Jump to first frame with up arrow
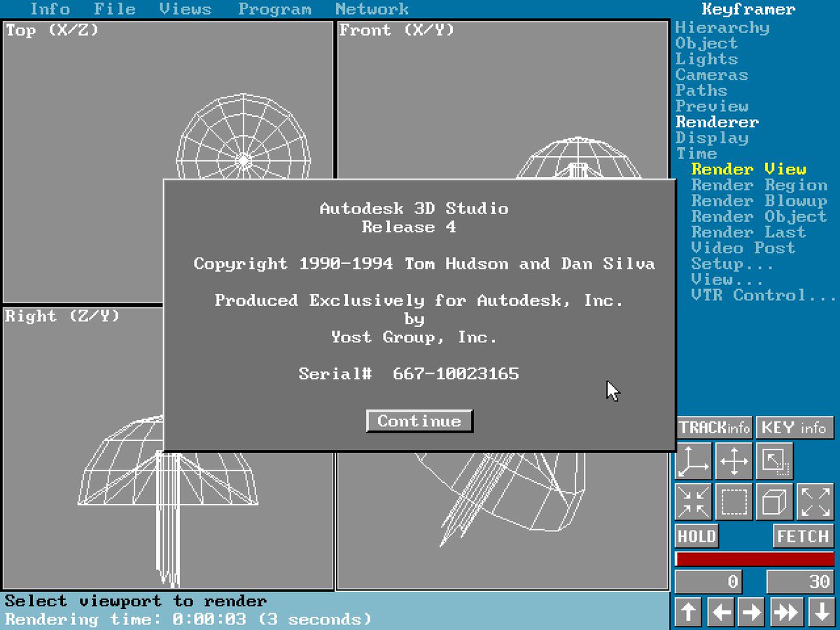This screenshot has height=630, width=840. point(689,612)
